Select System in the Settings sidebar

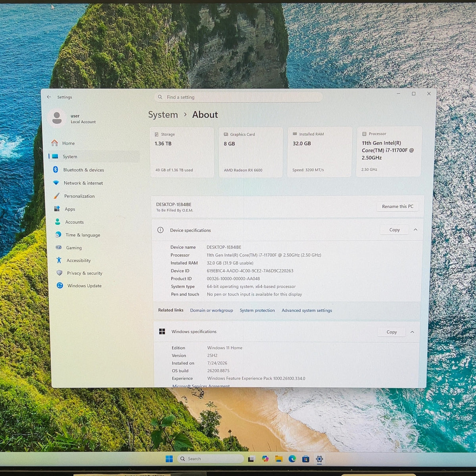[x=94, y=157]
